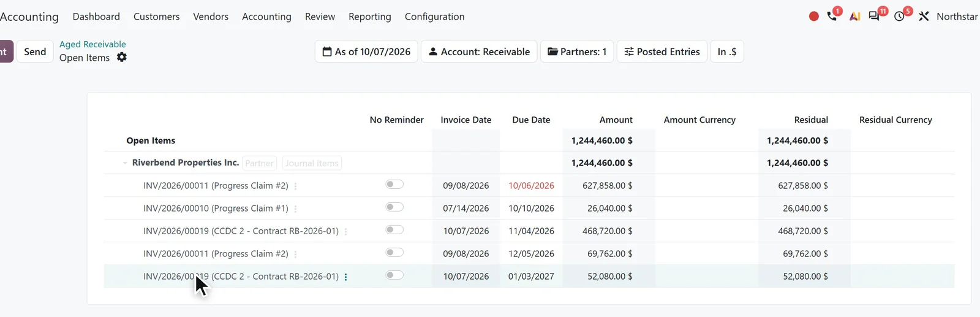Toggle No Reminder for line due 10/06/2026

point(394,184)
